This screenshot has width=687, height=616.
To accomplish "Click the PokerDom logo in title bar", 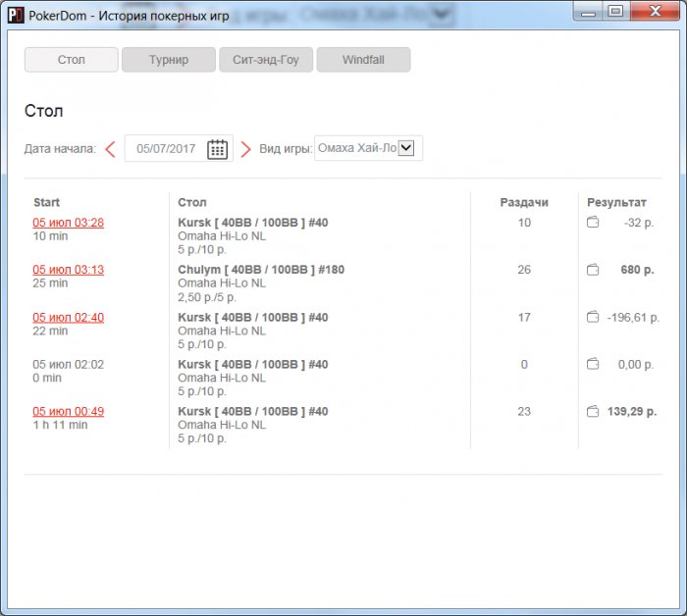I will (16, 16).
